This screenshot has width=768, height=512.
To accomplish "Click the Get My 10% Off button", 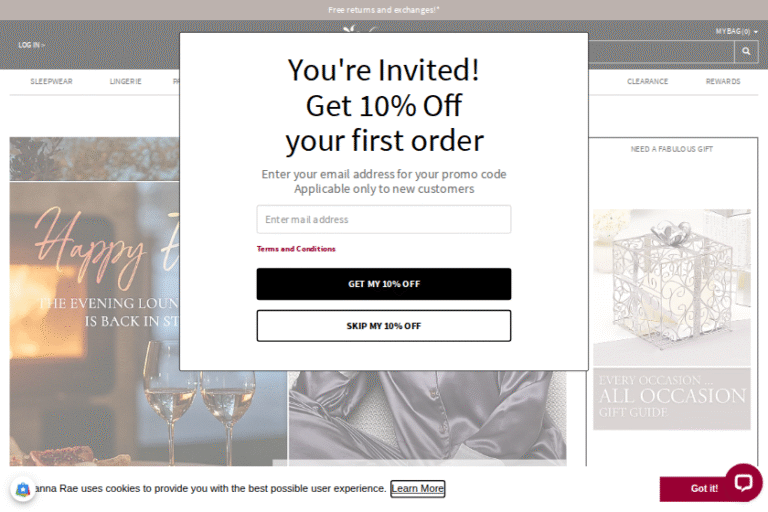I will tap(384, 284).
